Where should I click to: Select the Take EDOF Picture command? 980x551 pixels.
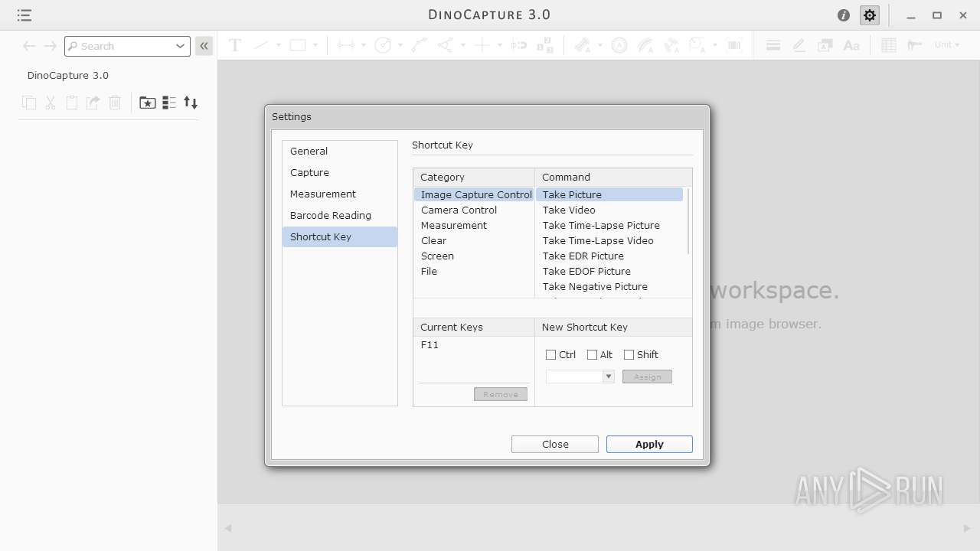(x=609, y=272)
